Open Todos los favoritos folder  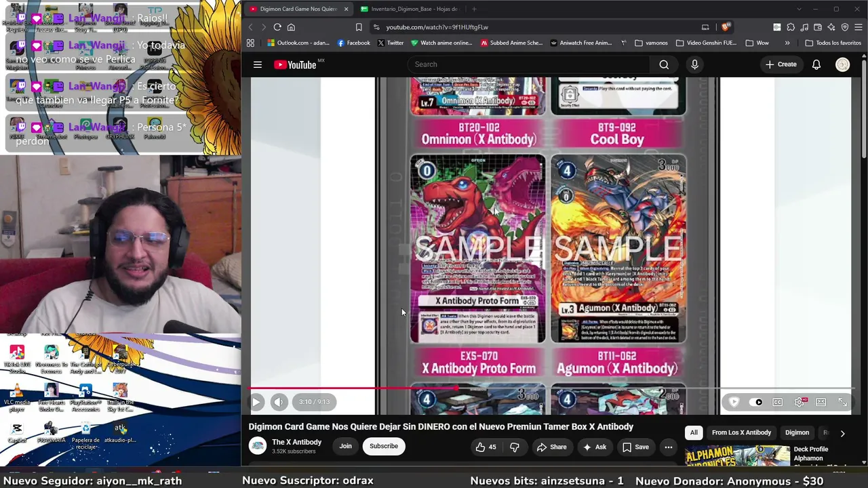click(x=833, y=43)
